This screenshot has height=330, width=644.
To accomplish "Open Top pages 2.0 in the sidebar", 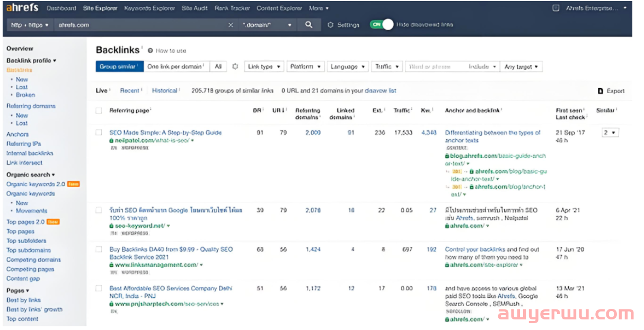I will [25, 222].
